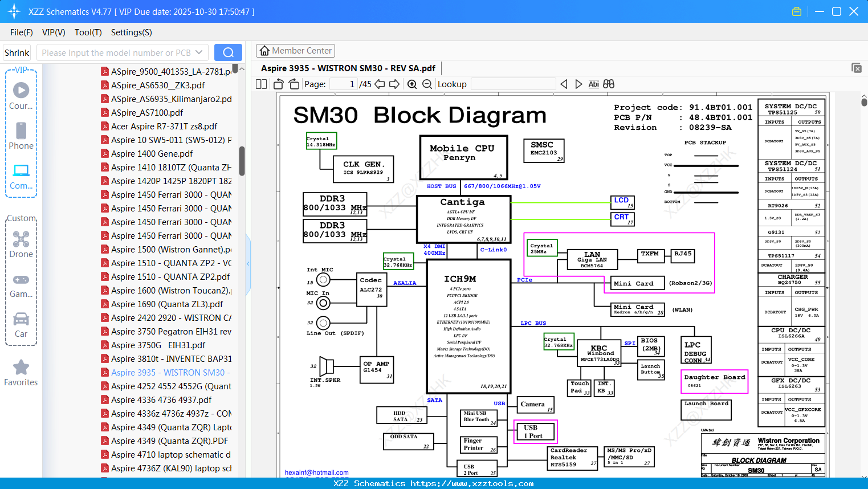Open Acer Aspire R7-371T zs8.pdf
Viewport: 868px width, 489px height.
coord(164,126)
